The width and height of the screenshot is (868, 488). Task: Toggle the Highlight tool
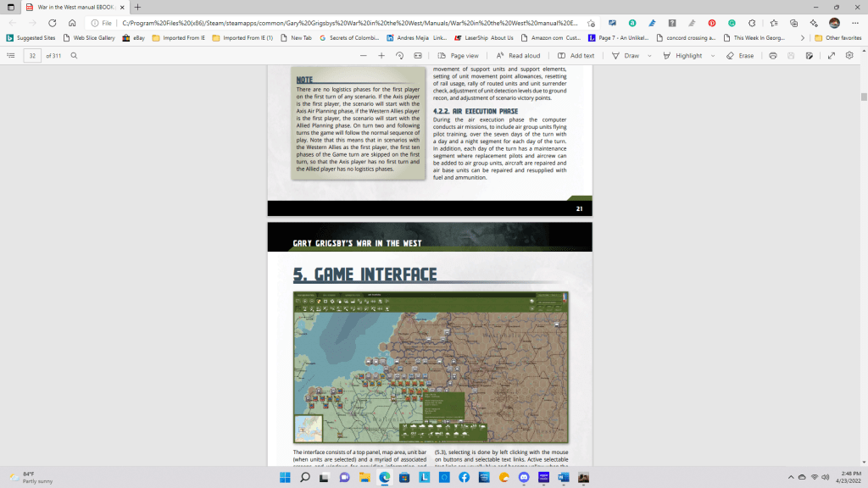coord(683,55)
